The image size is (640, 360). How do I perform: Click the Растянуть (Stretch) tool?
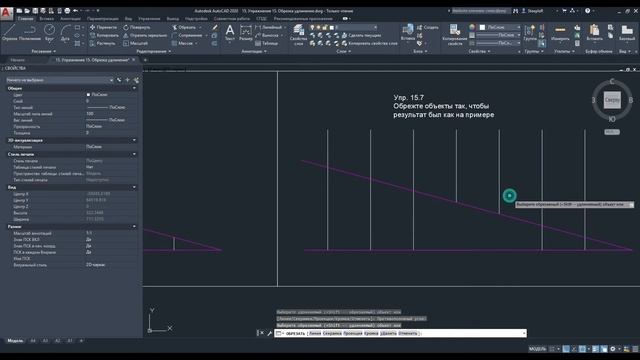pos(102,43)
